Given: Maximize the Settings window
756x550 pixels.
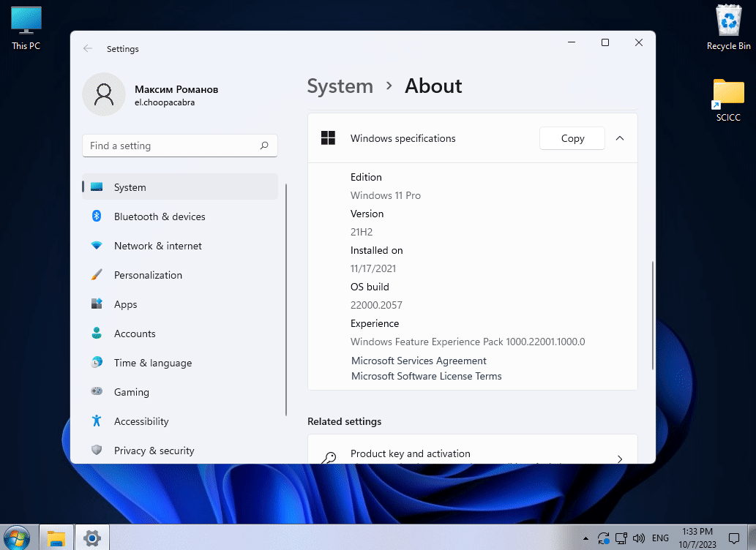Looking at the screenshot, I should (x=605, y=42).
